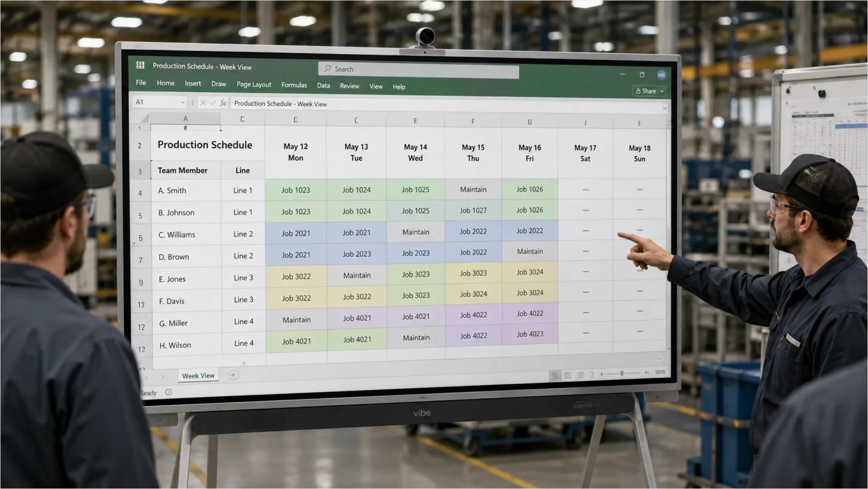This screenshot has width=868, height=489.
Task: Open the Page Layout tab
Action: pos(254,84)
